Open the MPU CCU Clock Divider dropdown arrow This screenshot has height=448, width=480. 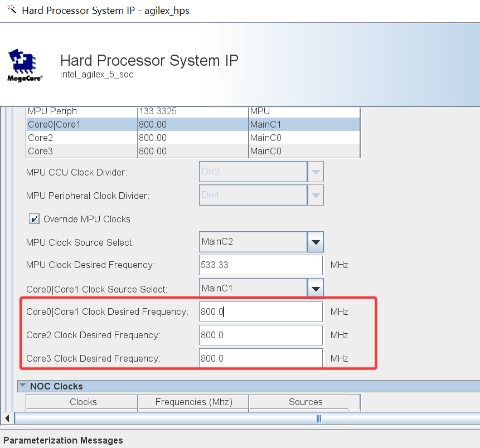click(x=316, y=172)
